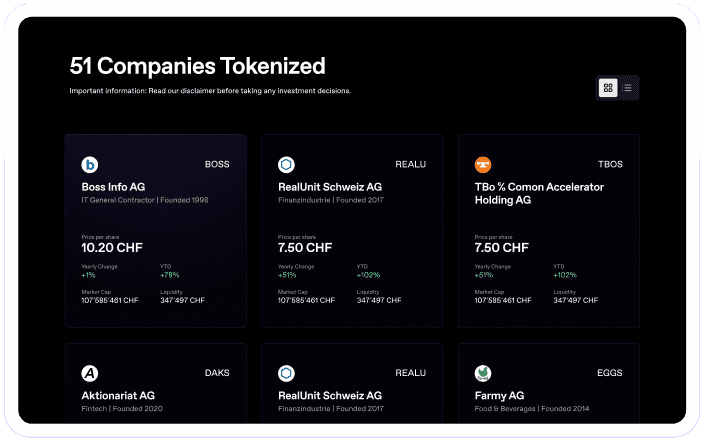The height and width of the screenshot is (441, 704).
Task: Select the 10.20 CHF share price
Action: tap(112, 247)
